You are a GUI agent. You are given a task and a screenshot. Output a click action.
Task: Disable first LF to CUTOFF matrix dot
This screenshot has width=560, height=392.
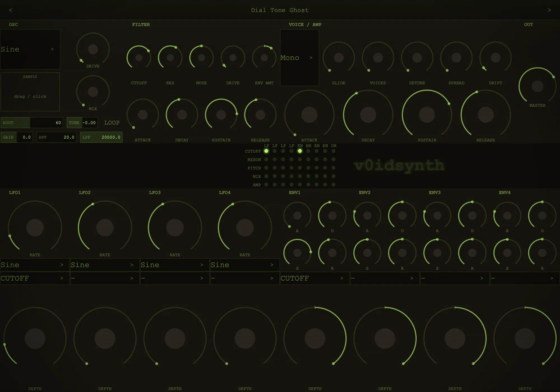pos(266,151)
